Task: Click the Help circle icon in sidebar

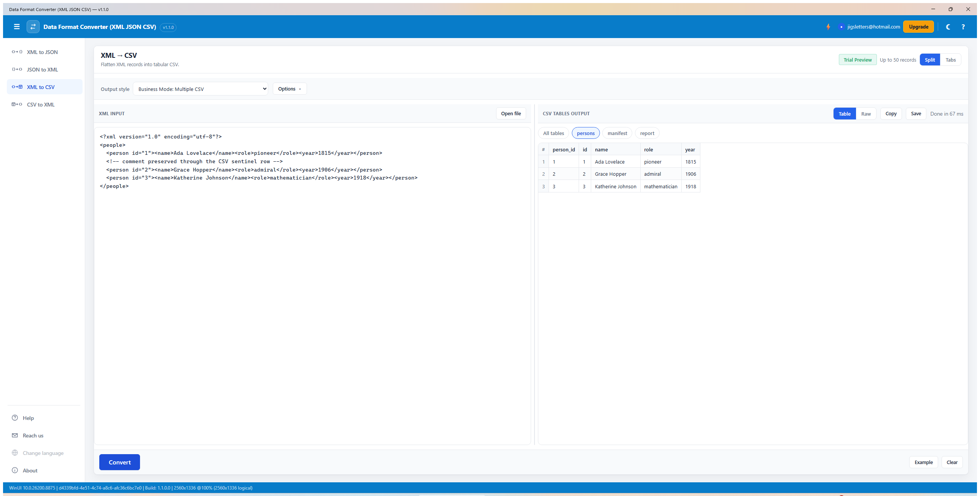Action: pyautogui.click(x=15, y=418)
